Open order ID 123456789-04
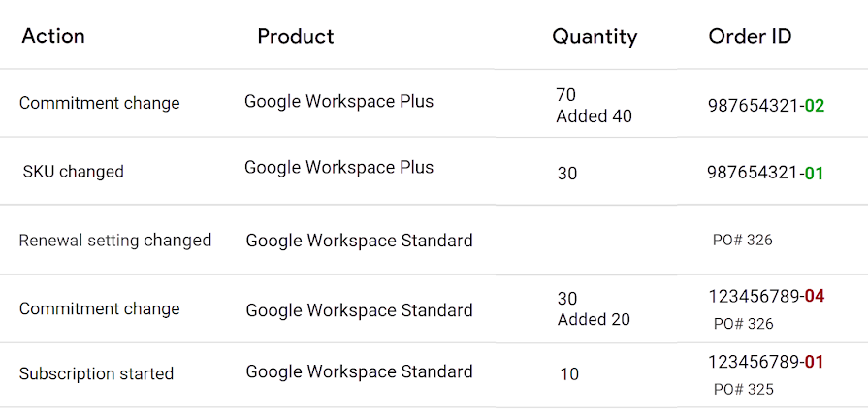The height and width of the screenshot is (419, 868). click(767, 296)
